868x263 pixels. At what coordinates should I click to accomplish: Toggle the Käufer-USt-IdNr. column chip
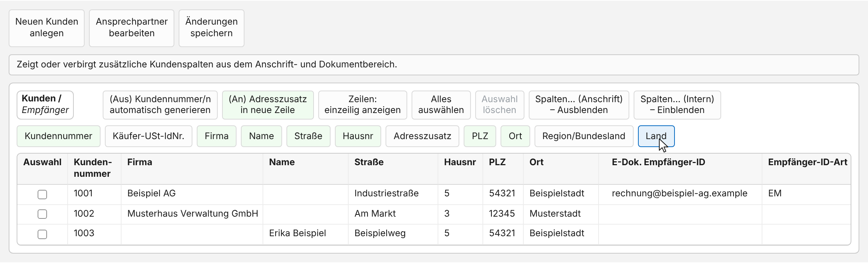tap(149, 136)
